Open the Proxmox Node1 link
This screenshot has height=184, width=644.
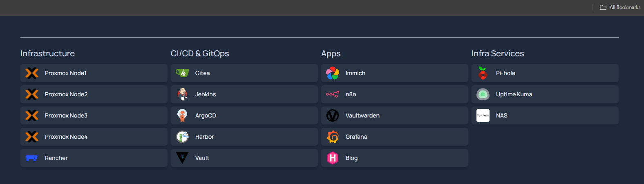tap(94, 73)
